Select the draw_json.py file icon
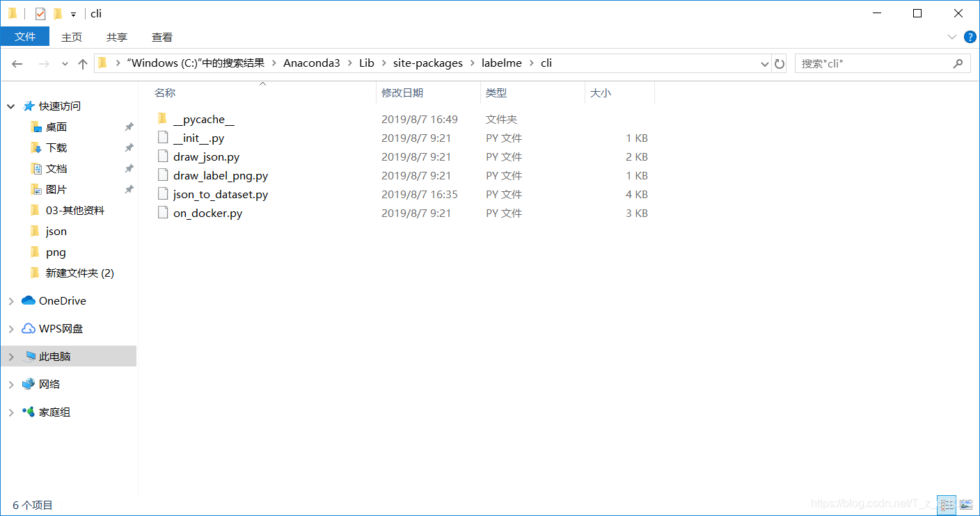 click(163, 156)
